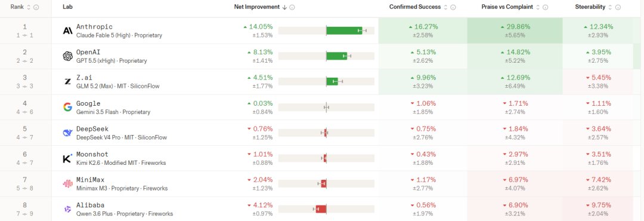Sort by Confirmed Success column arrows
Viewport: 644px width, 221px height.
(445, 7)
